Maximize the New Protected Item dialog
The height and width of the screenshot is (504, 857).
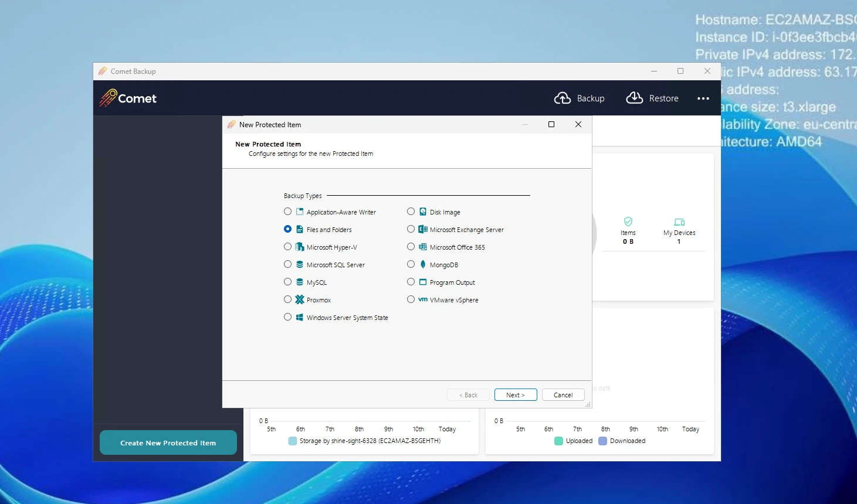tap(551, 124)
